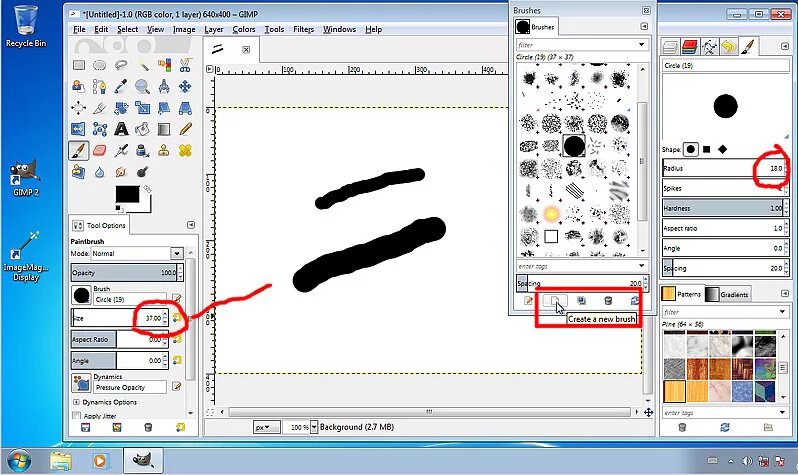Viewport: 798px width, 475px height.
Task: Click the Opacity slider in Tool Options
Action: 126,272
